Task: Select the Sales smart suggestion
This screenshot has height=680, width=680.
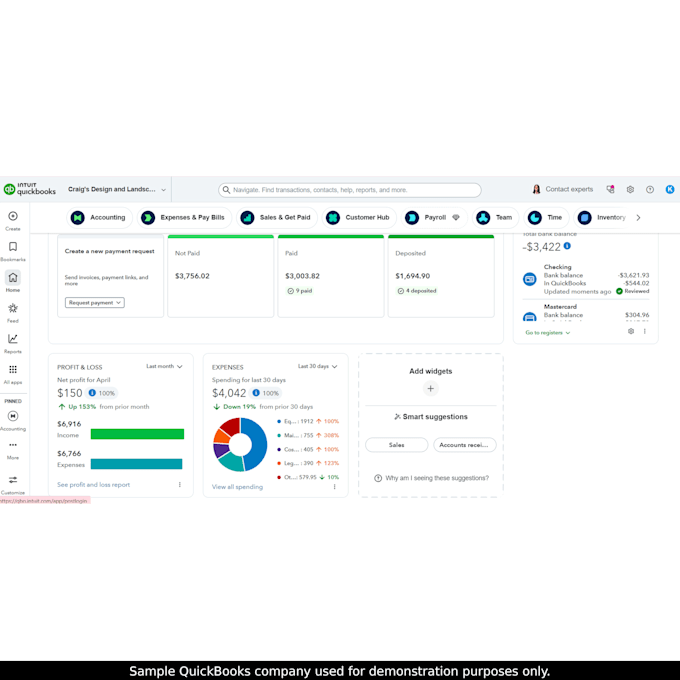Action: pos(396,445)
